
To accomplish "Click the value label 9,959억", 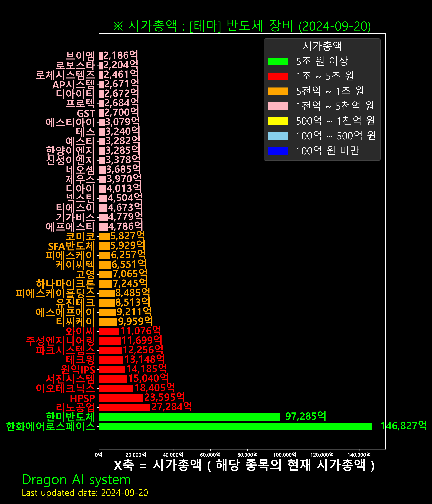I will click(135, 321).
